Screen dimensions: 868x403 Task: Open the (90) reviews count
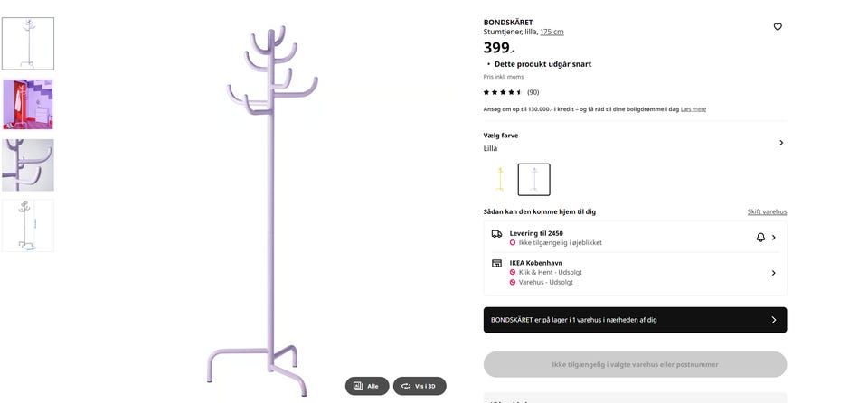pos(533,92)
